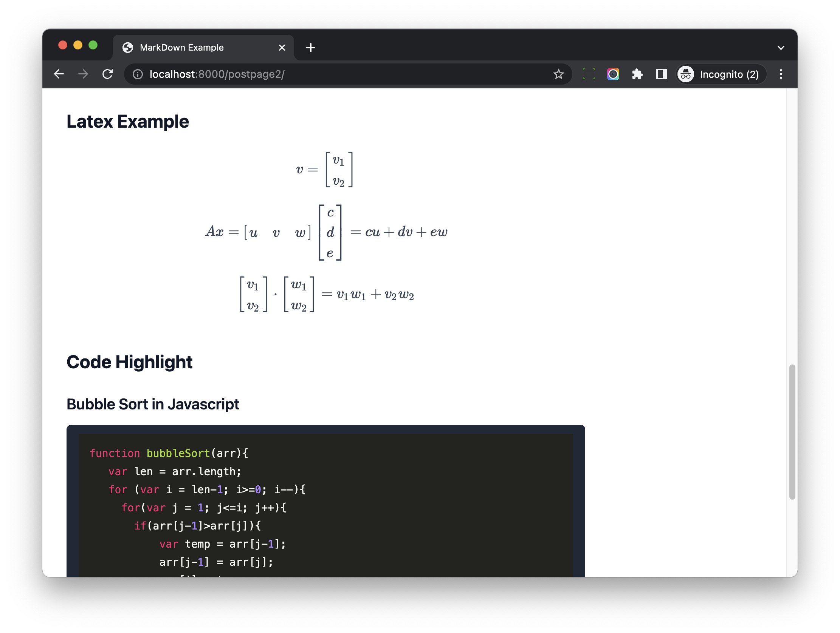This screenshot has width=840, height=633.
Task: Open the Incognito profile button
Action: point(721,74)
